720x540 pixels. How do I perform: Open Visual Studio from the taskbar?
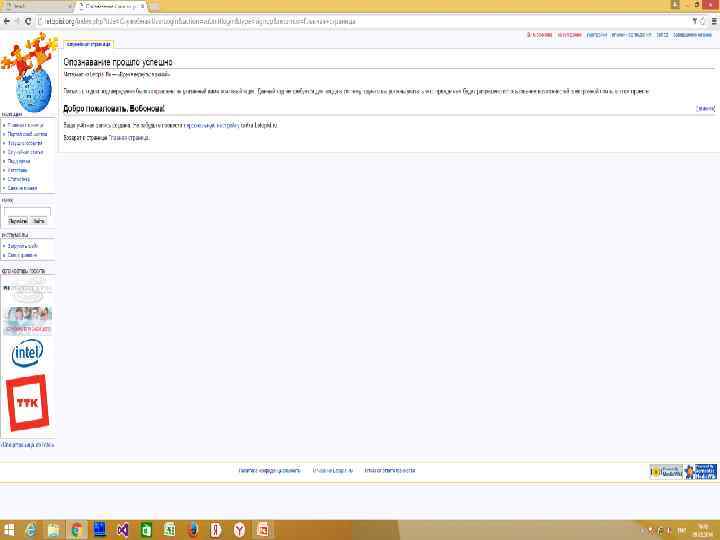pyautogui.click(x=123, y=530)
